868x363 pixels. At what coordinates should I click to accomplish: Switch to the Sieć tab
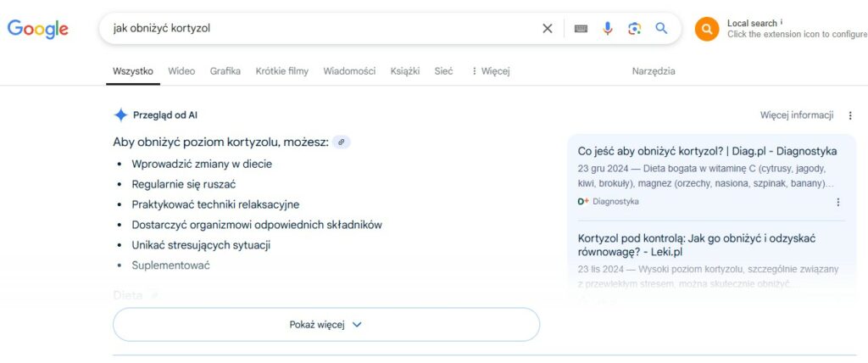click(x=443, y=71)
